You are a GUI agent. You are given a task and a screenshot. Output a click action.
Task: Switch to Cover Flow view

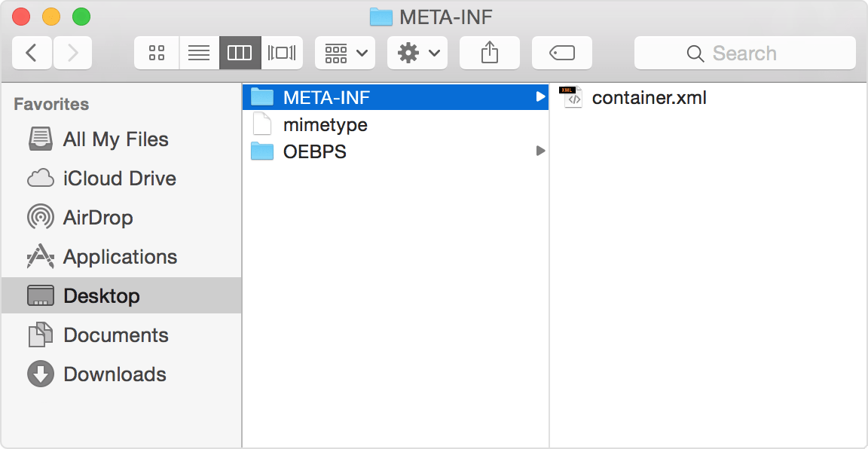[x=282, y=53]
